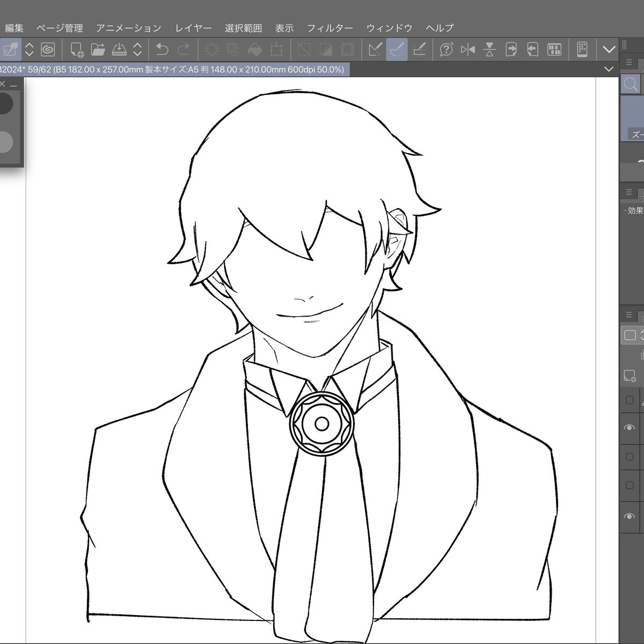
Task: Open the 選択範囲 menu
Action: (243, 28)
